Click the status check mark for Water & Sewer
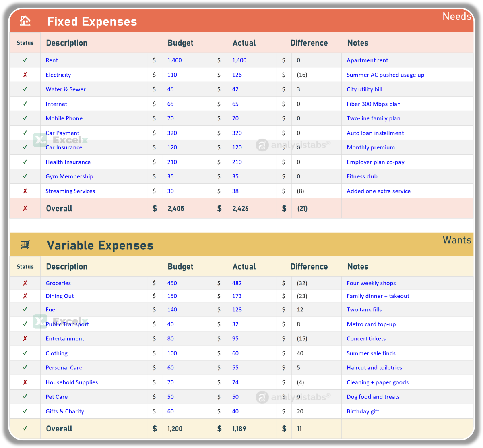The height and width of the screenshot is (448, 483). (x=25, y=89)
